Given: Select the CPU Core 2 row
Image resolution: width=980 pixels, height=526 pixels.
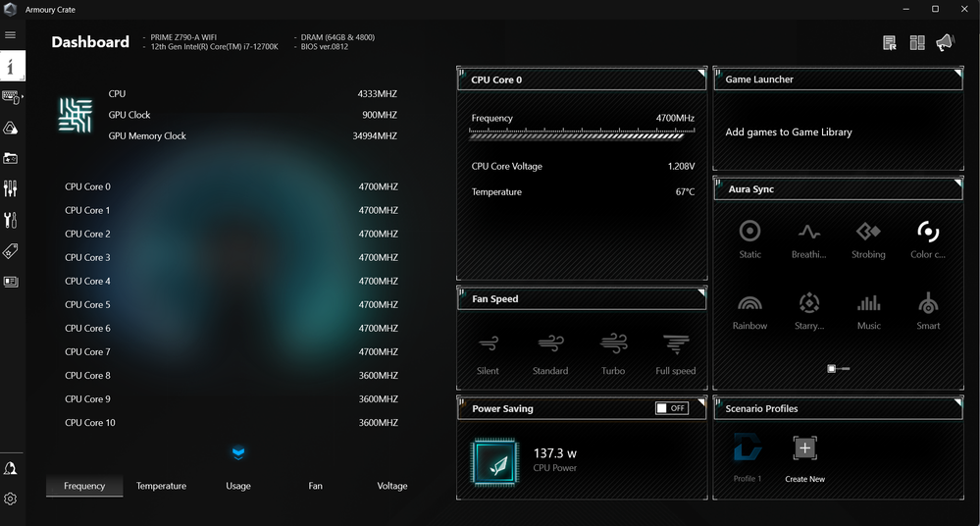Looking at the screenshot, I should pyautogui.click(x=232, y=234).
